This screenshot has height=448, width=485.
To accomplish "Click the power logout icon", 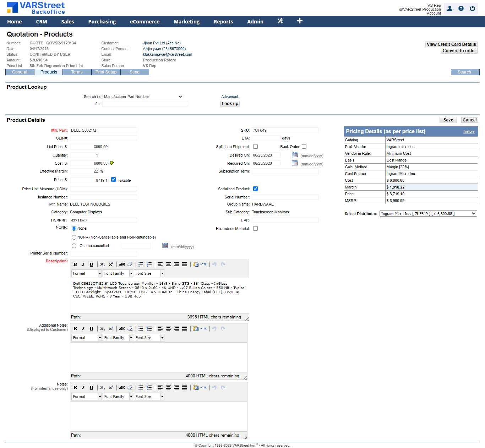I will pyautogui.click(x=472, y=9).
